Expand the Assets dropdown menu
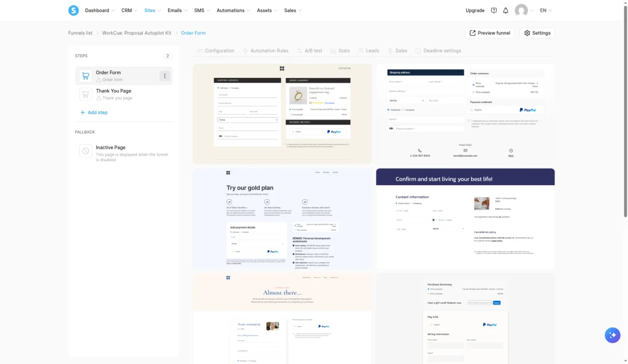 pyautogui.click(x=267, y=10)
